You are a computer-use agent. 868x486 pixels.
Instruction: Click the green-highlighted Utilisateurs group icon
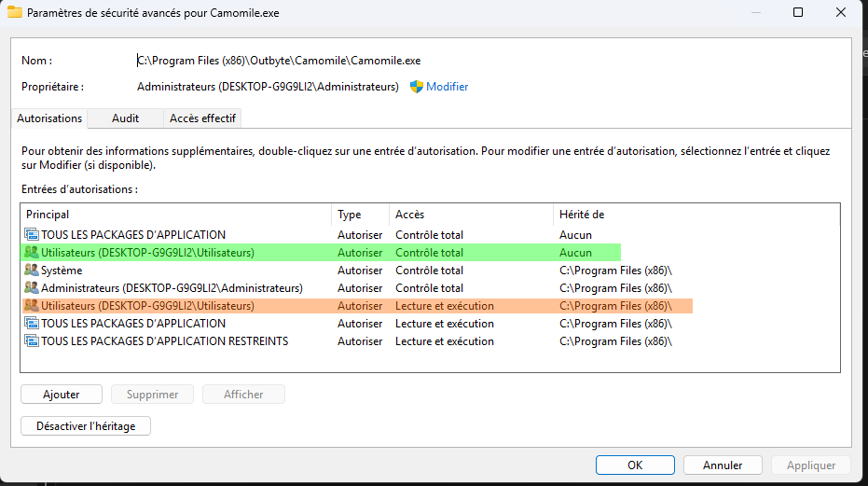(x=32, y=253)
